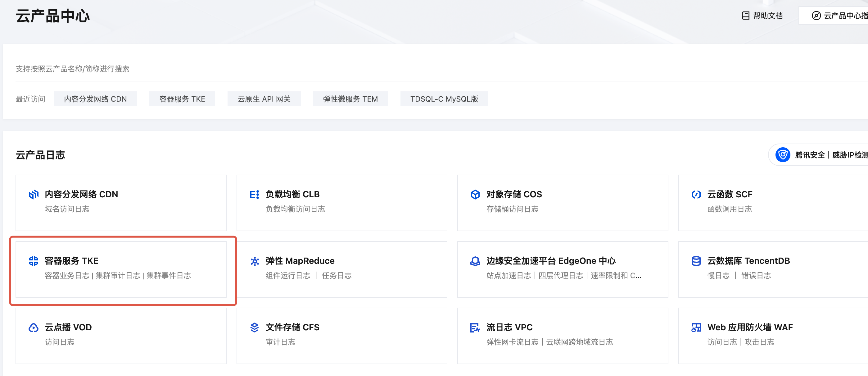
Task: Click the CLB load balancer icon
Action: (x=254, y=194)
